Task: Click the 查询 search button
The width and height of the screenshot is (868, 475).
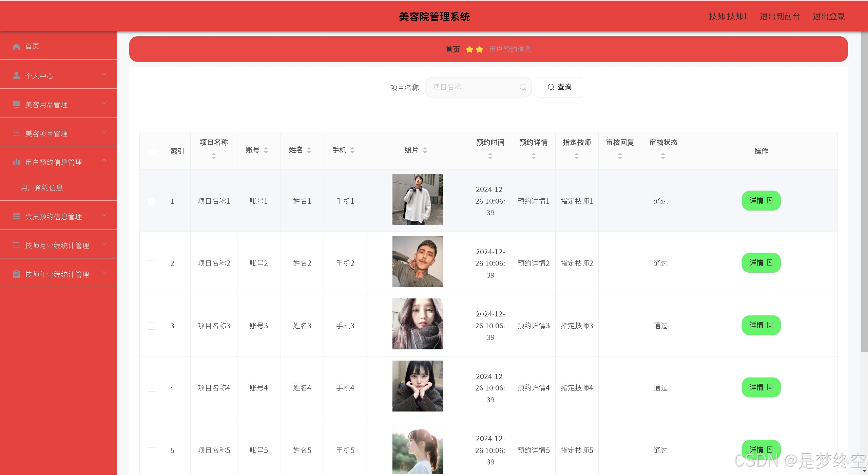Action: [559, 87]
